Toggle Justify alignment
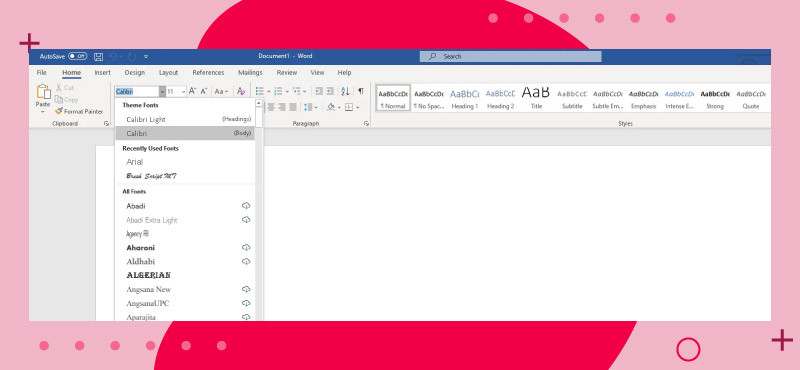The image size is (800, 370). tap(293, 107)
